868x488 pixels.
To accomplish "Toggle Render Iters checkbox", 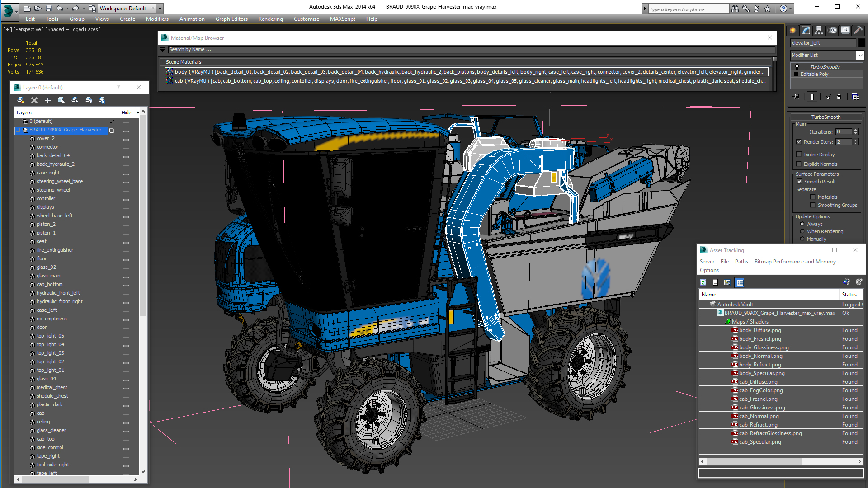I will [x=799, y=142].
